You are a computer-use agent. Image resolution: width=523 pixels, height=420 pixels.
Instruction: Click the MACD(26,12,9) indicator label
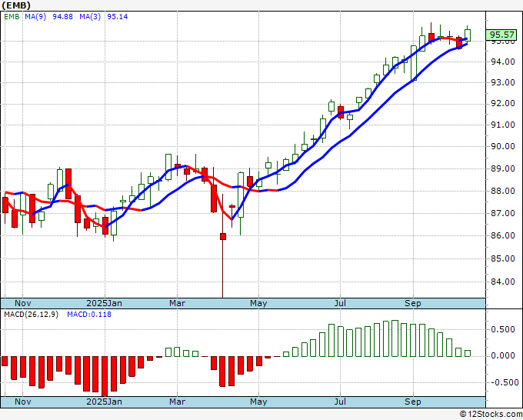click(x=31, y=315)
